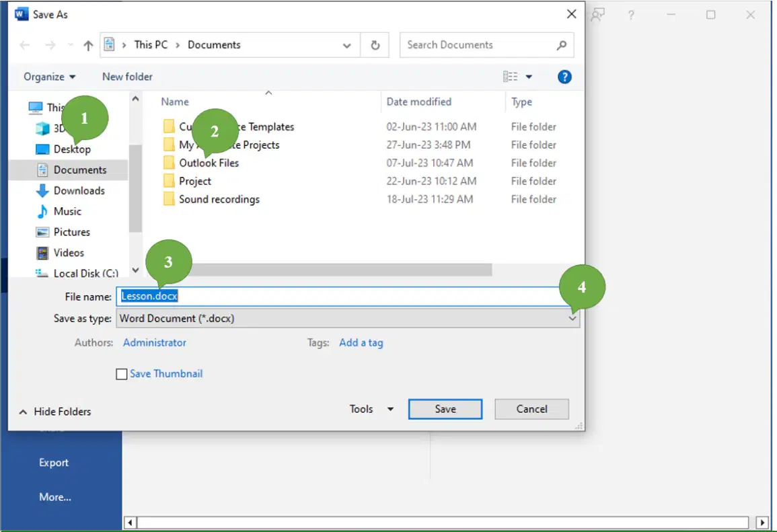Click the Back navigation arrow
Screen dimensions: 777x532
pyautogui.click(x=24, y=45)
